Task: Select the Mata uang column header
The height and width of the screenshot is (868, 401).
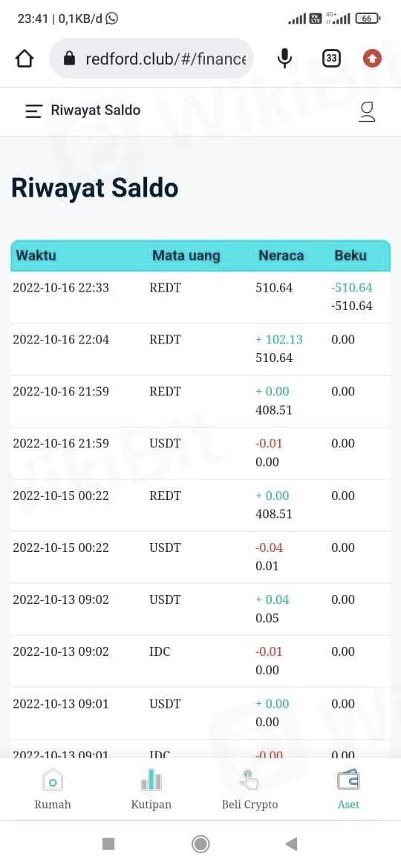Action: click(186, 255)
